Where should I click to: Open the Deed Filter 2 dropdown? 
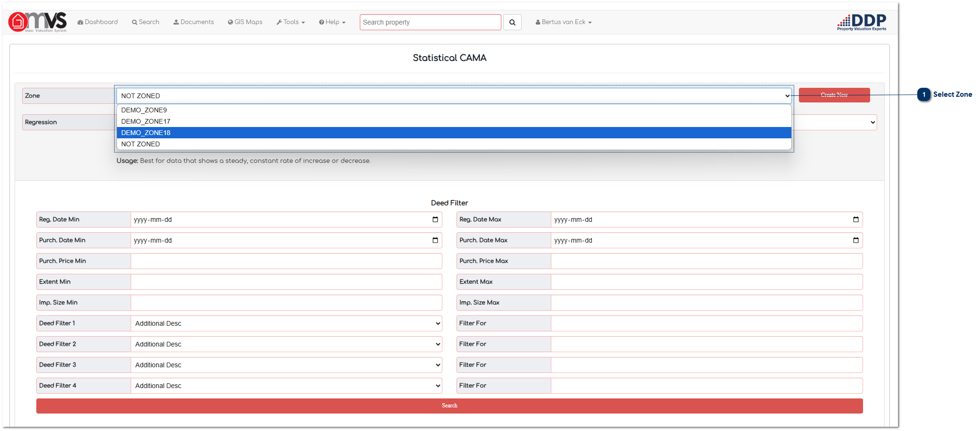286,344
